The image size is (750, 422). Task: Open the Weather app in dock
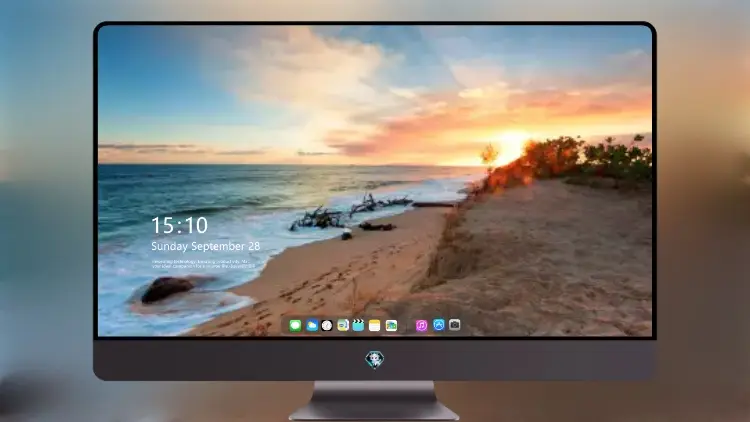[x=312, y=326]
